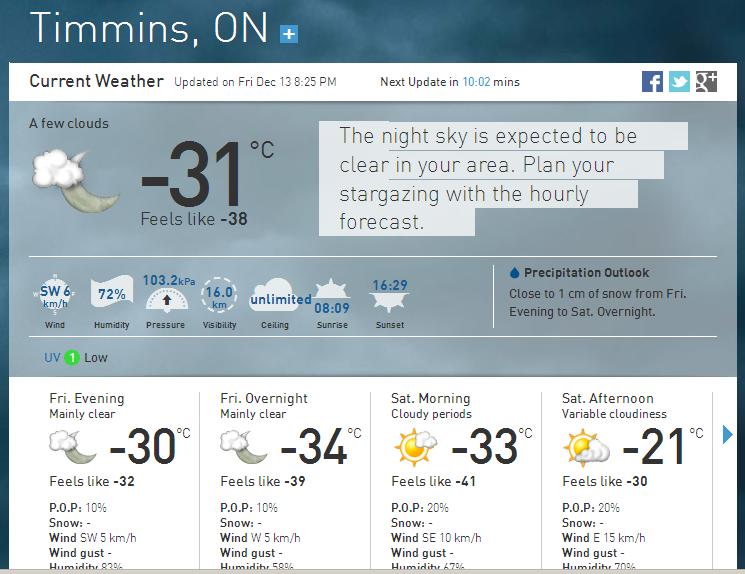
Task: Show next forecast periods with right arrow
Action: coord(728,434)
